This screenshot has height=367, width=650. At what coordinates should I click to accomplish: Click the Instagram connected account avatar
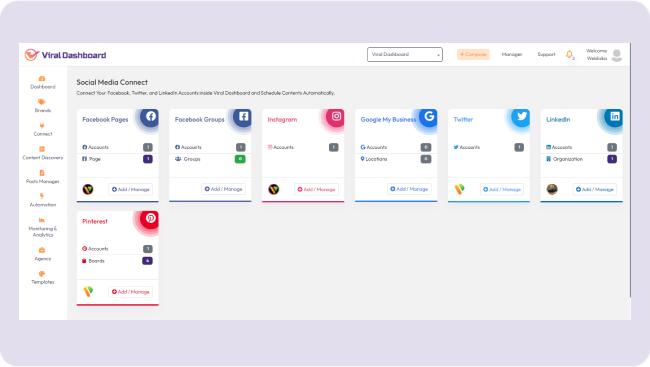(x=274, y=190)
